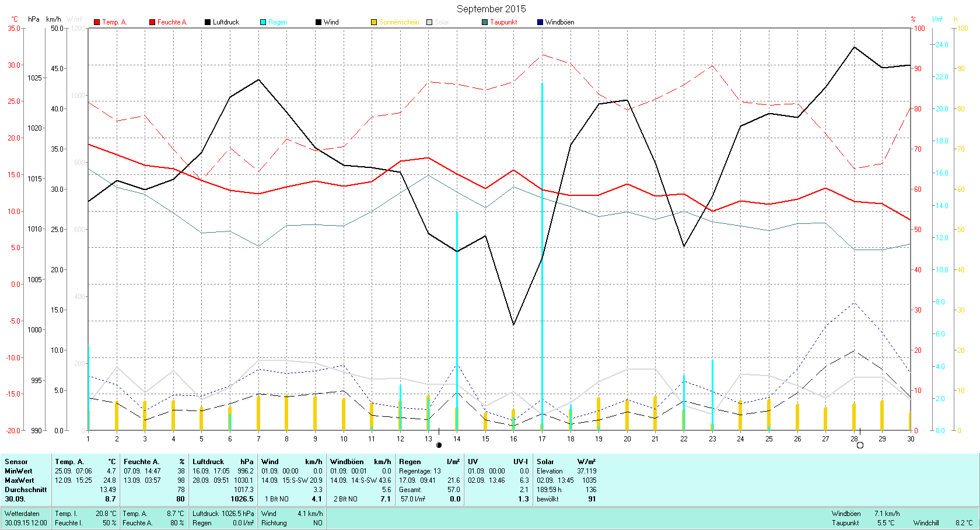The height and width of the screenshot is (530, 980).
Task: Click the 'MinWert' row label
Action: pyautogui.click(x=19, y=471)
